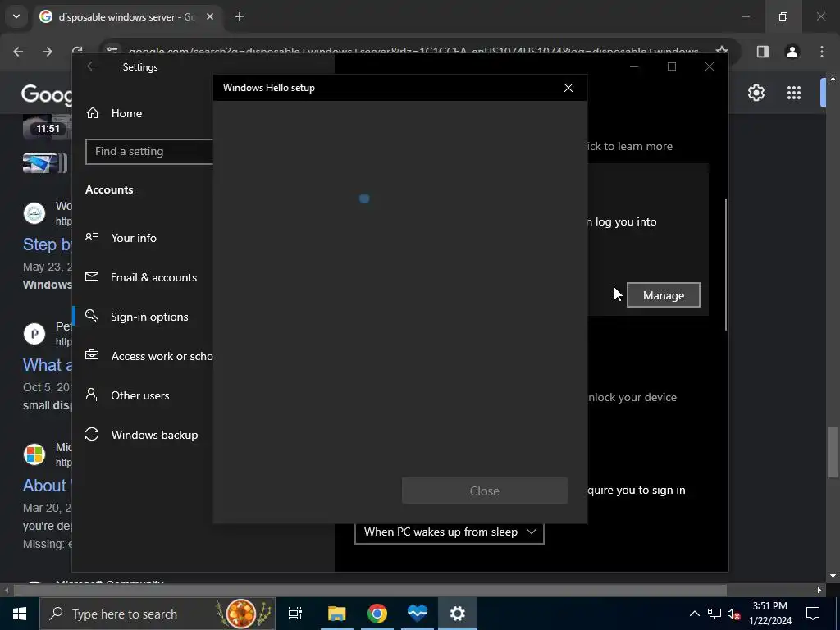The width and height of the screenshot is (840, 630).
Task: Select the disposable windows server tab
Action: [x=127, y=16]
